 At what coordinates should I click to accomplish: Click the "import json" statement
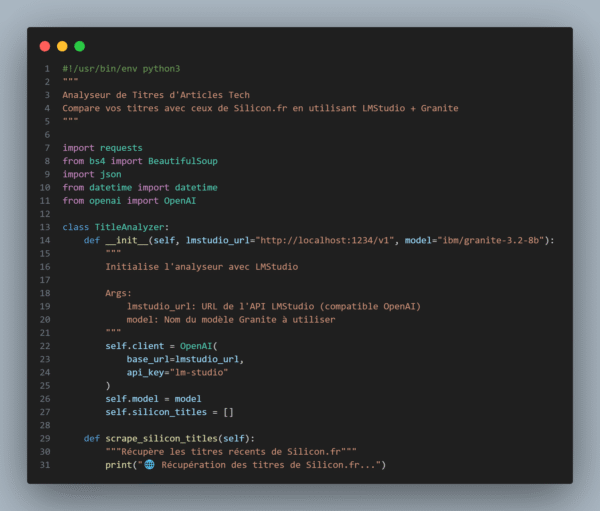pyautogui.click(x=91, y=174)
